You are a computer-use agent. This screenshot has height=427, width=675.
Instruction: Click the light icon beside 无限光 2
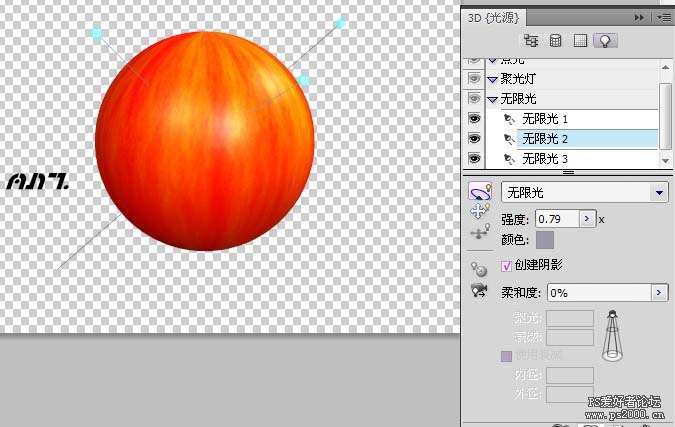(509, 139)
